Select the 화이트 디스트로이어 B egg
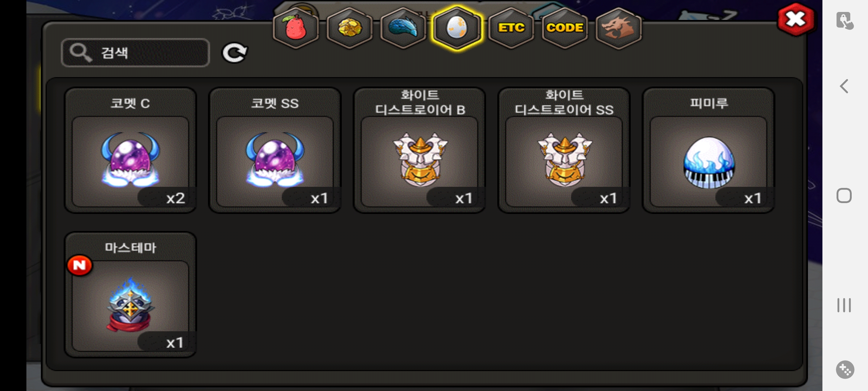This screenshot has width=868, height=391. click(420, 150)
